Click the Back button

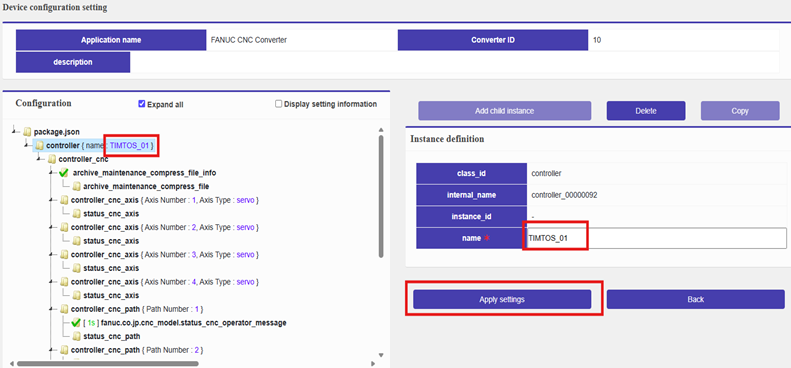point(696,299)
